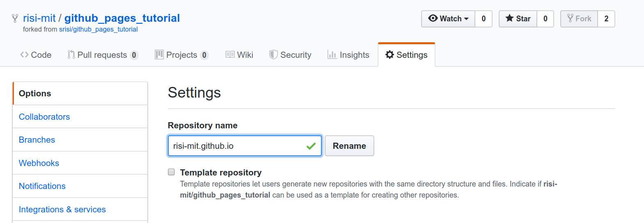The image size is (644, 223).
Task: Open Notifications settings
Action: click(x=80, y=186)
